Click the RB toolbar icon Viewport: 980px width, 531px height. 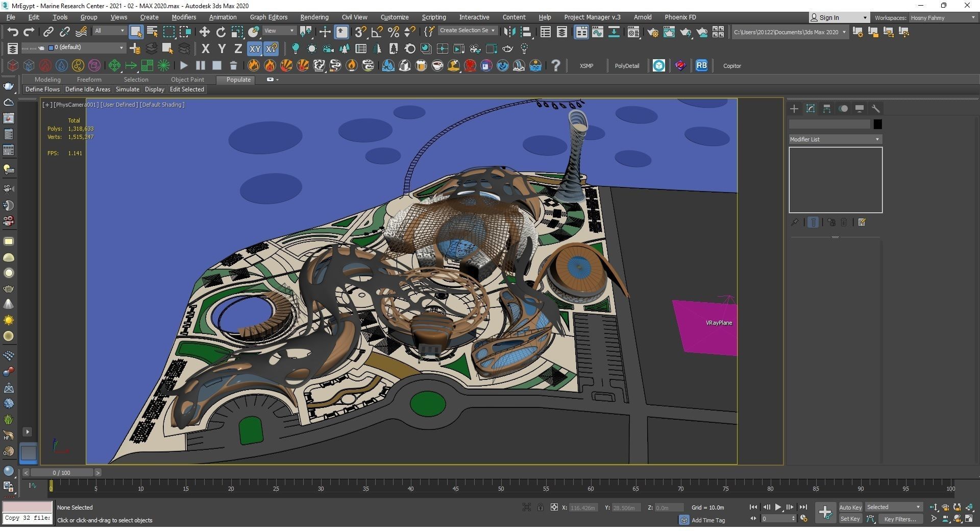point(701,65)
